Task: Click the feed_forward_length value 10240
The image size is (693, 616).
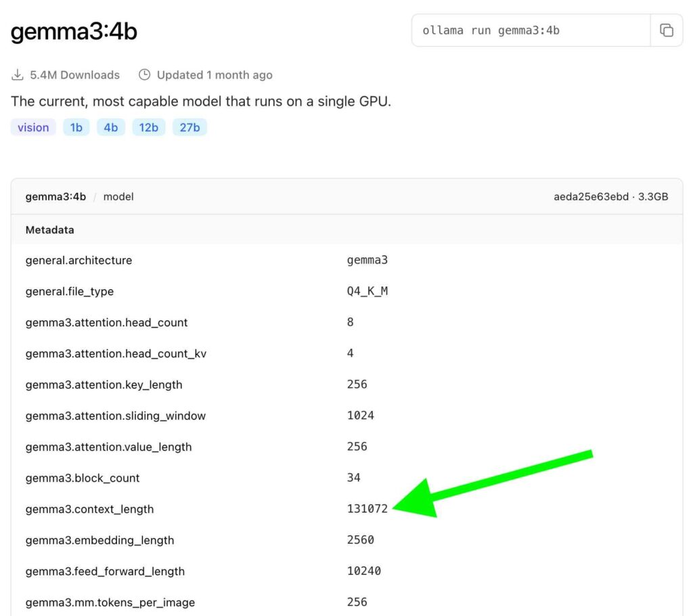Action: 363,571
